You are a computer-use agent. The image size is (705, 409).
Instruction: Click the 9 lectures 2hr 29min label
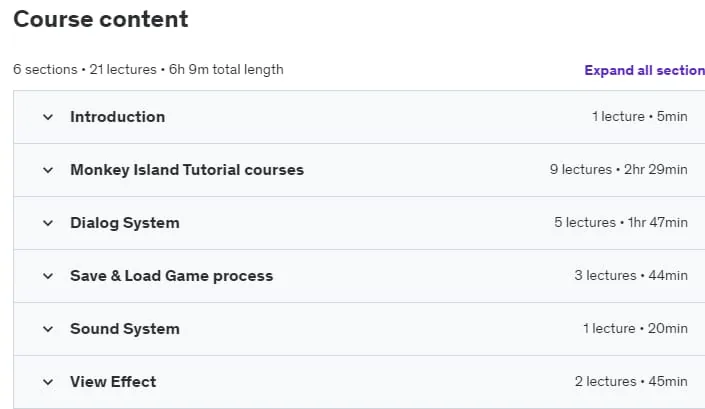[618, 169]
